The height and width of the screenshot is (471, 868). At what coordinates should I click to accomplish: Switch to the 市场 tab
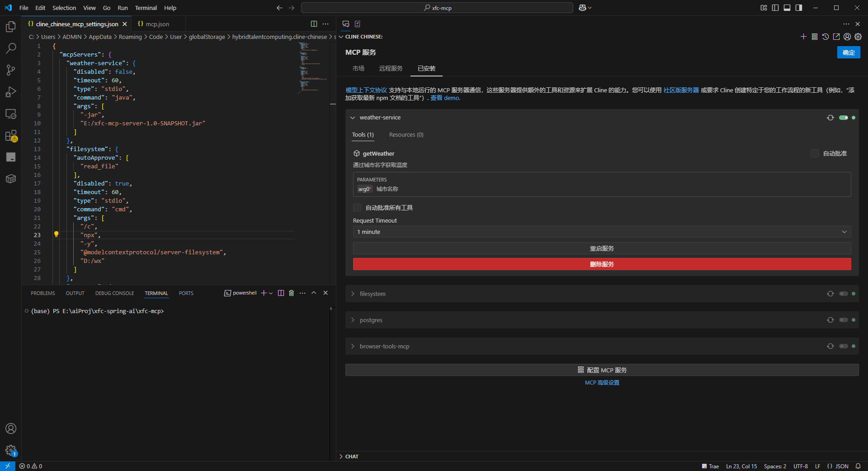point(359,68)
